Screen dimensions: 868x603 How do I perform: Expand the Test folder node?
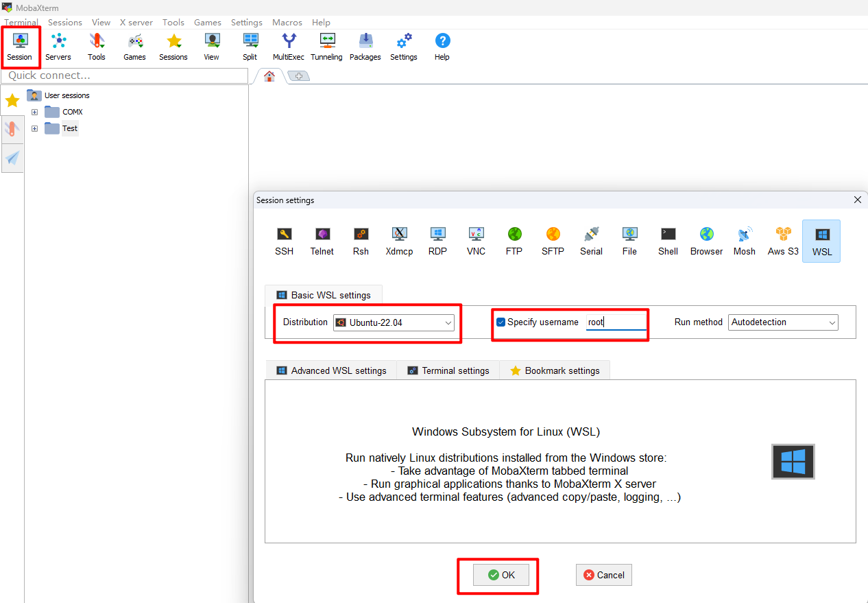coord(34,128)
